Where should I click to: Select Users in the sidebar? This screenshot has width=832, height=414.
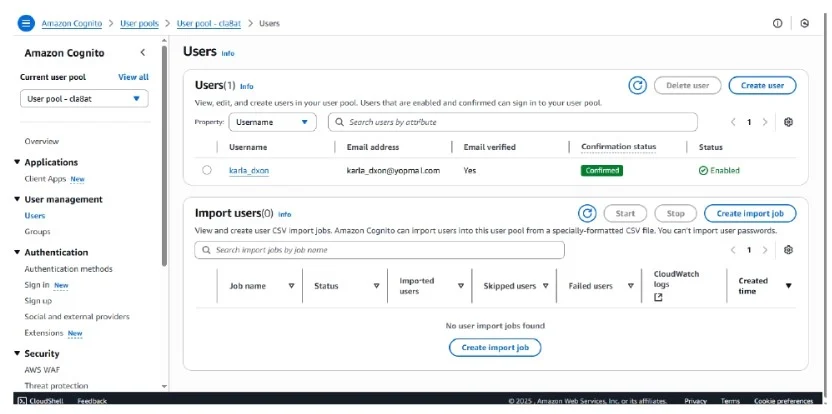point(34,215)
